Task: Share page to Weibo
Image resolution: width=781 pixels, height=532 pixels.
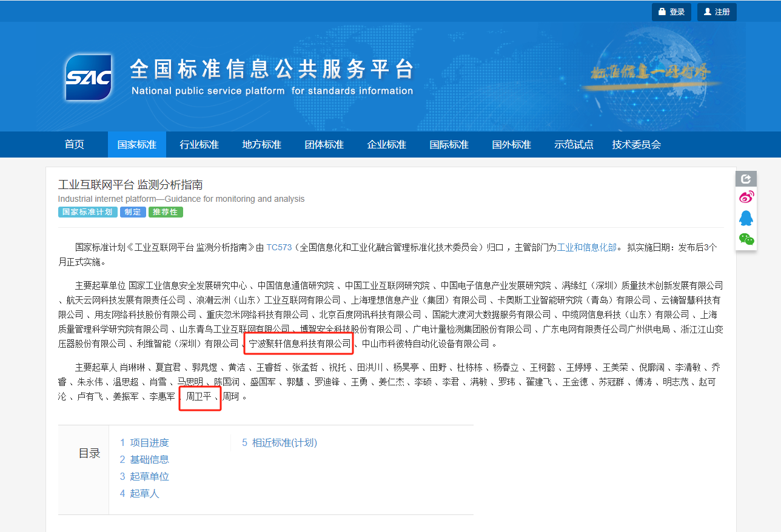Action: coord(746,197)
